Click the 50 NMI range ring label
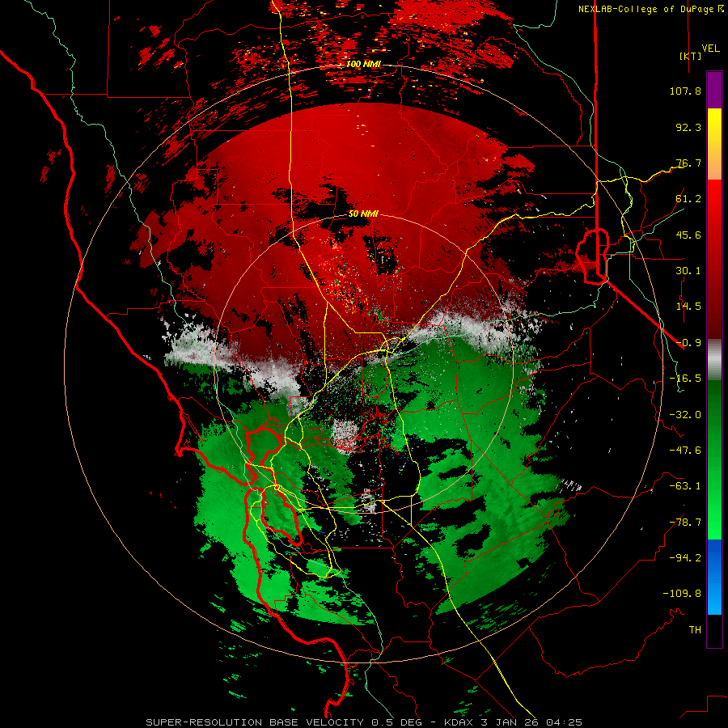 (363, 214)
